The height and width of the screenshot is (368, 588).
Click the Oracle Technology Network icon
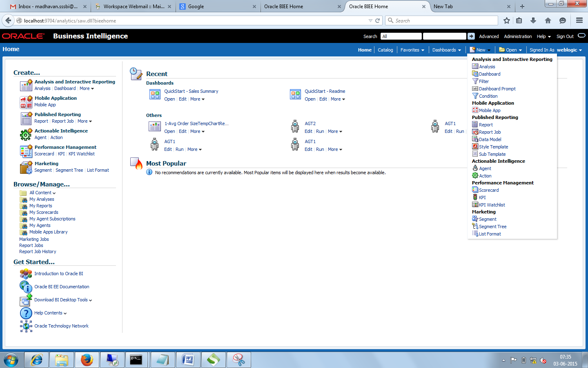coord(26,326)
